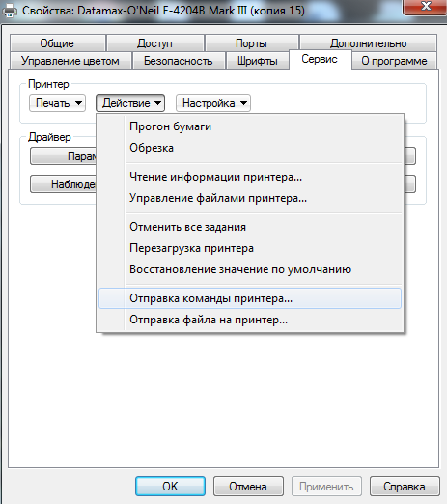Viewport: 447px width, 504px height.
Task: Select the Обрезка menu item
Action: (x=250, y=148)
